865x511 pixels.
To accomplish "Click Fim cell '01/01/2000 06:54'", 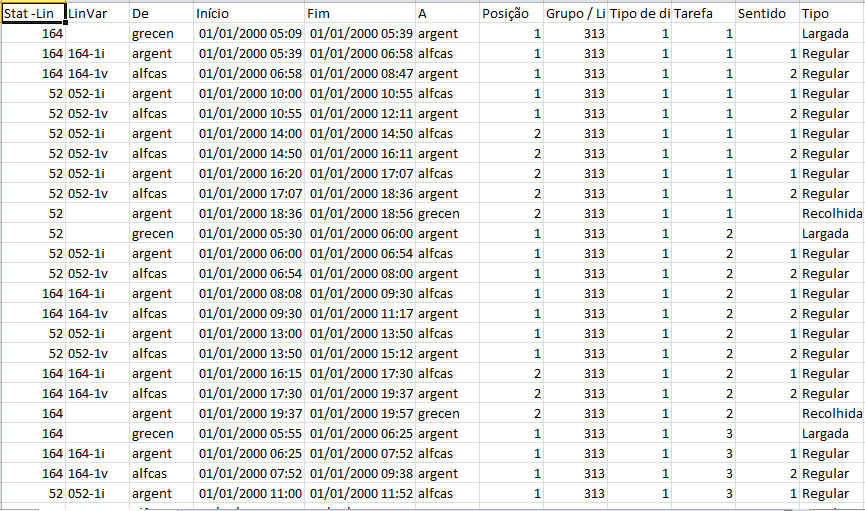I will coord(360,253).
